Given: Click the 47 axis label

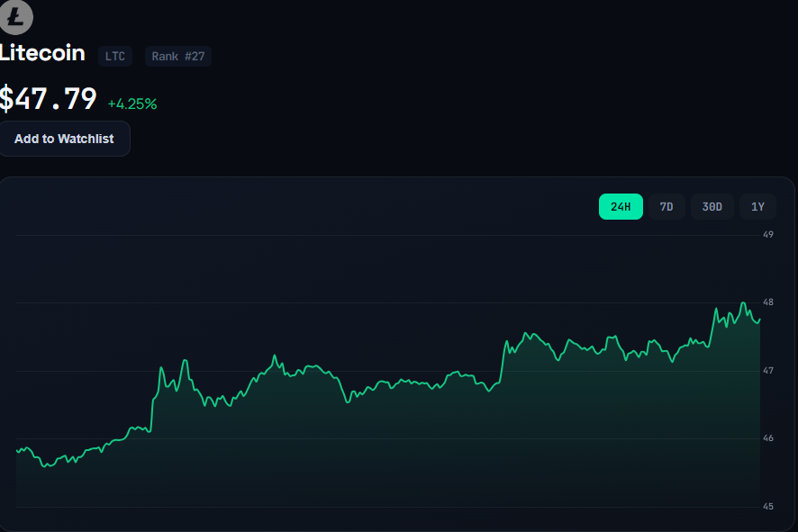Looking at the screenshot, I should 768,371.
